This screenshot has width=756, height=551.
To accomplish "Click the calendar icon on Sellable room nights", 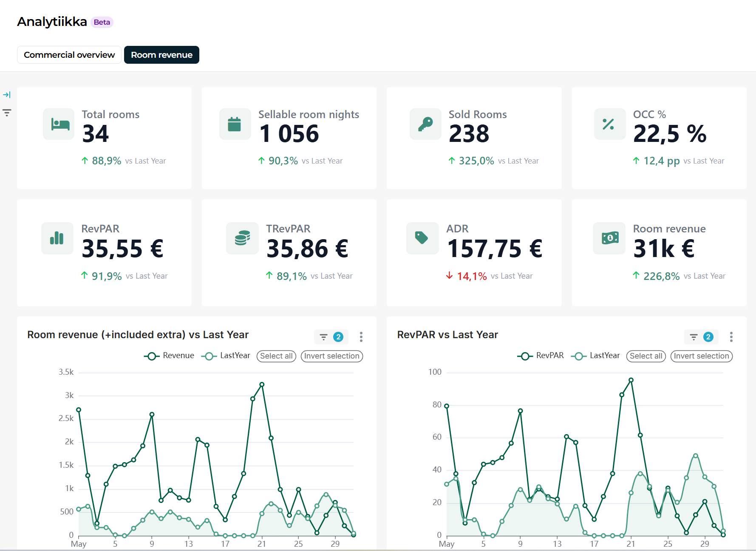I will coord(235,124).
